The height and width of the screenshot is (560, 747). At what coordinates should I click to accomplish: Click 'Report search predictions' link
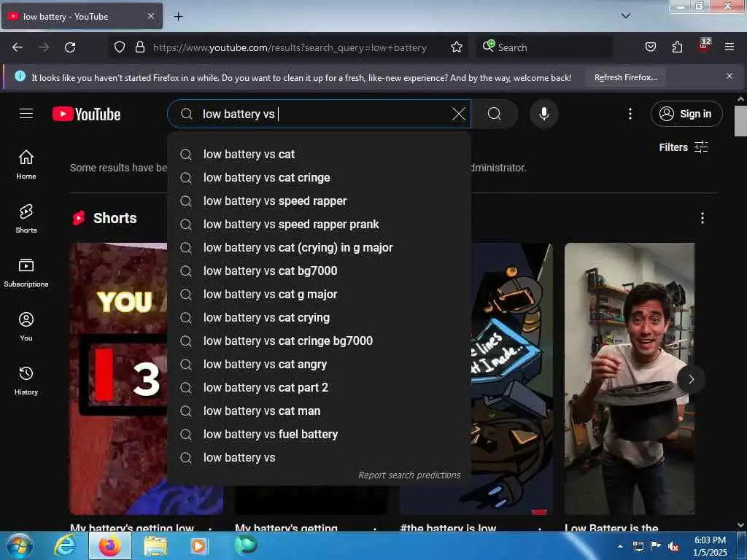click(x=409, y=475)
